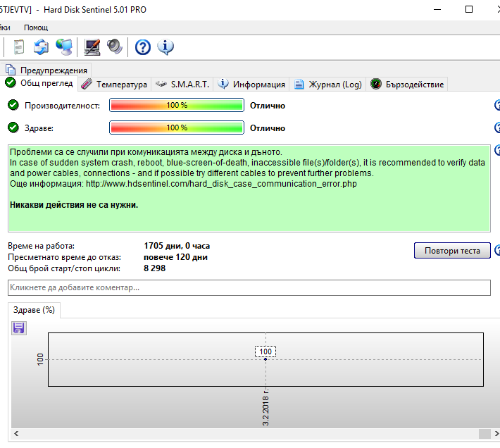Click the horizontal scrollbar thumb under graph
The image size is (500, 448).
(485, 434)
